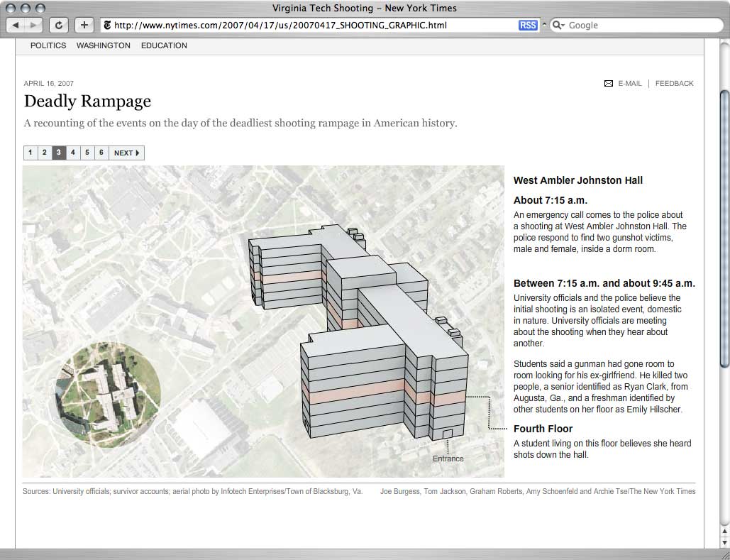Click the plus Add Bookmark button
The width and height of the screenshot is (730, 560).
point(84,25)
